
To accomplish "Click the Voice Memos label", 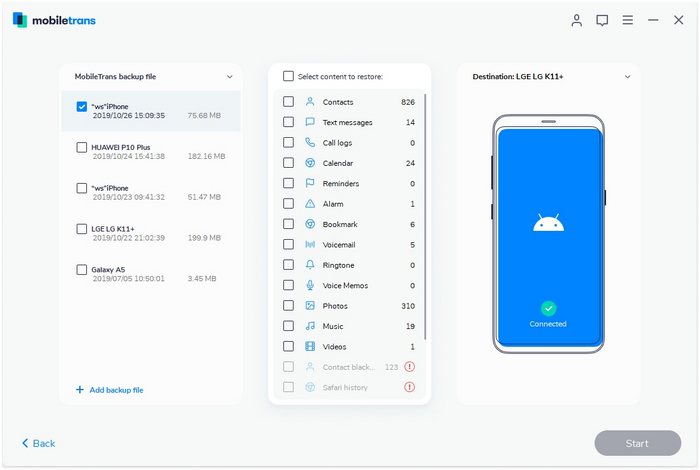I will (x=345, y=285).
